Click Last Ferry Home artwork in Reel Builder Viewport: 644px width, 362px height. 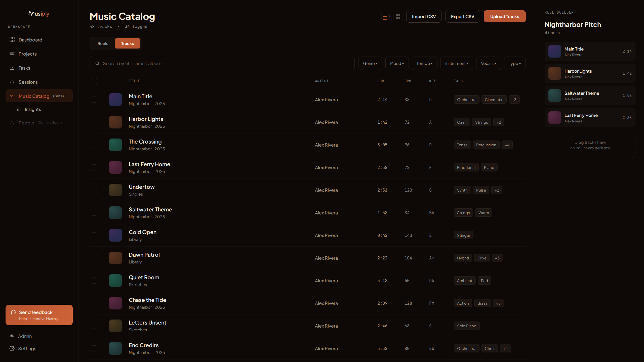[x=555, y=118]
